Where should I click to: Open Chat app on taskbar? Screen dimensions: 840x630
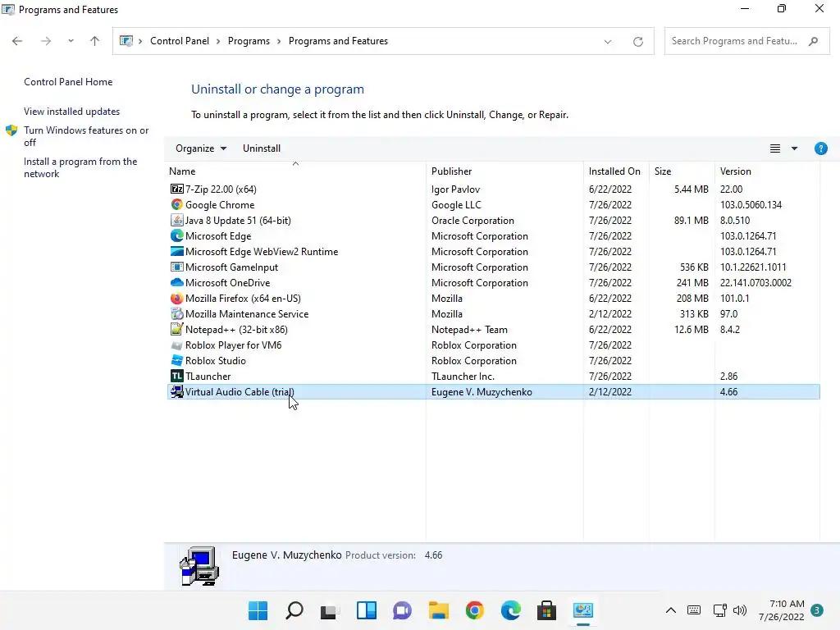[402, 610]
